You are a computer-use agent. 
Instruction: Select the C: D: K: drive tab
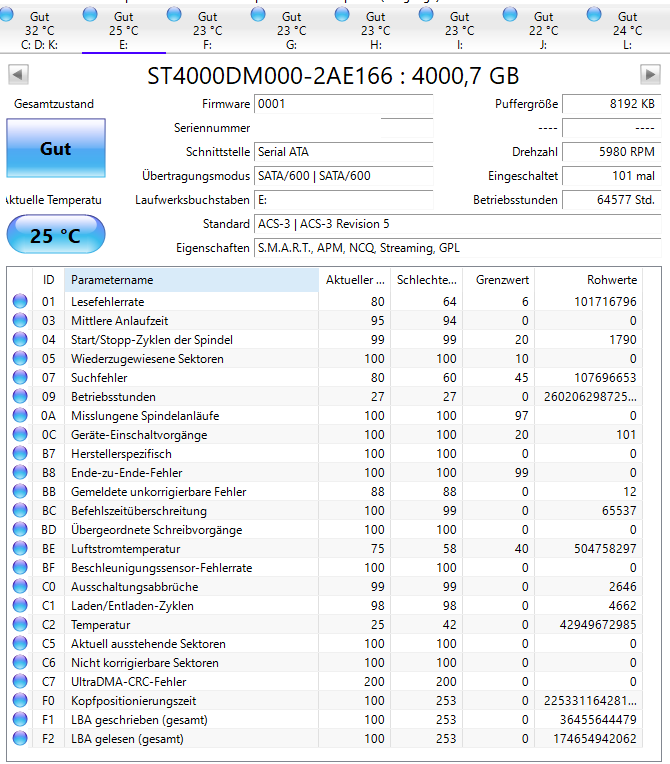[40, 30]
